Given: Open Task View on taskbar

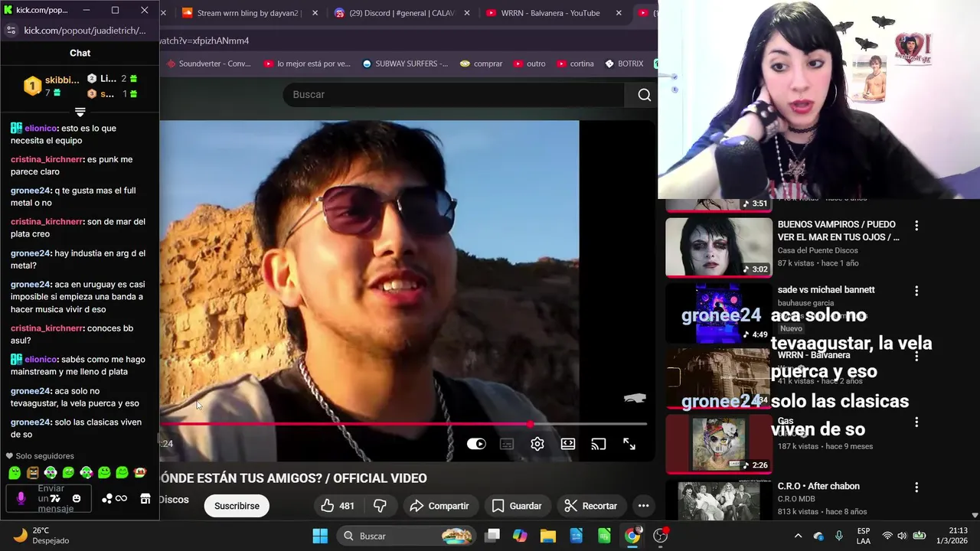Looking at the screenshot, I should point(492,536).
